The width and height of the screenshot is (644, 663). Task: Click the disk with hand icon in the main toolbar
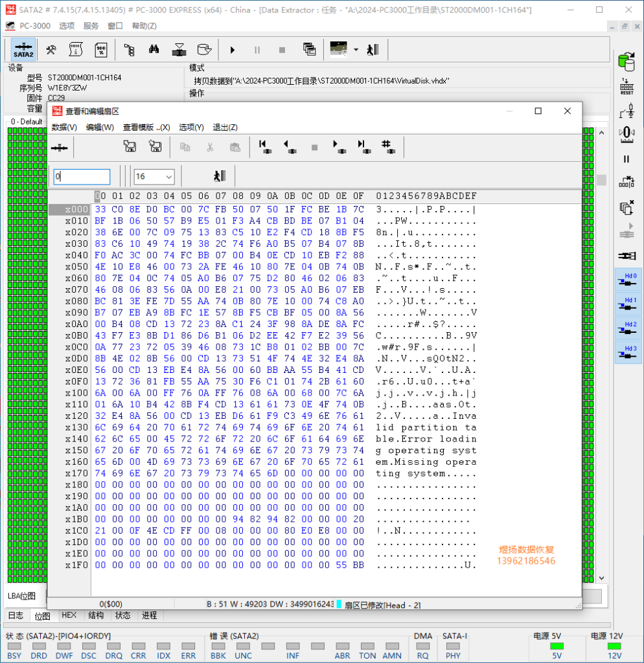(204, 49)
